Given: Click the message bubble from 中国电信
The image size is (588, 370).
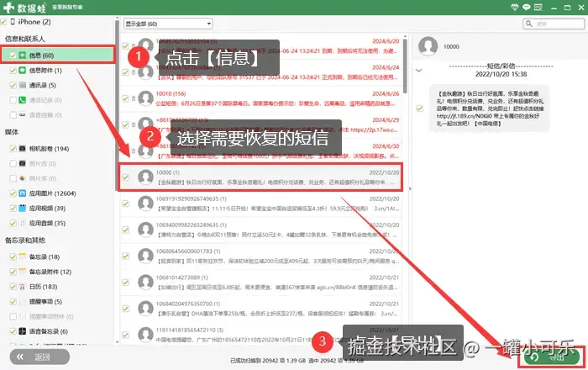Looking at the screenshot, I should click(x=490, y=108).
